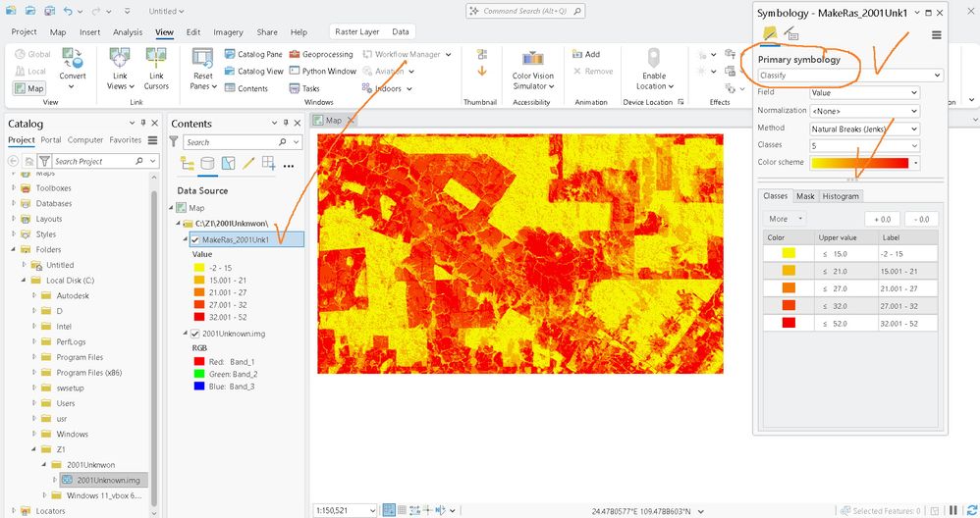
Task: Open Method Natural Breaks dropdown
Action: pyautogui.click(x=865, y=129)
